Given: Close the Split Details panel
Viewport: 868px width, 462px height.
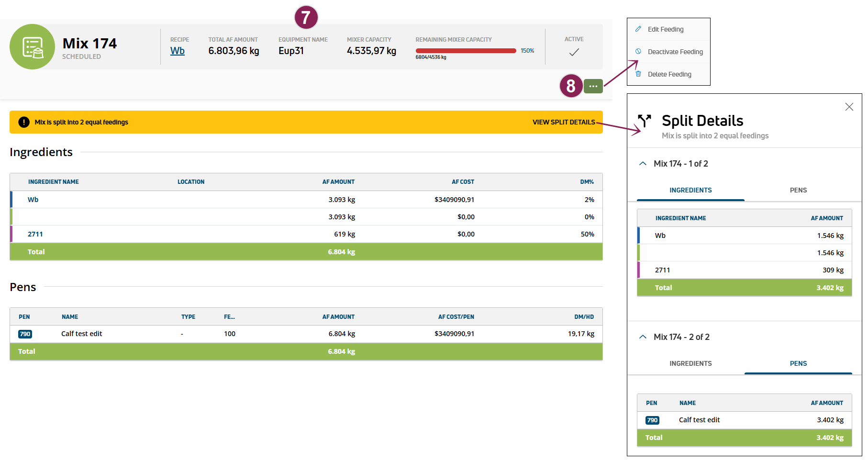Looking at the screenshot, I should click(849, 107).
